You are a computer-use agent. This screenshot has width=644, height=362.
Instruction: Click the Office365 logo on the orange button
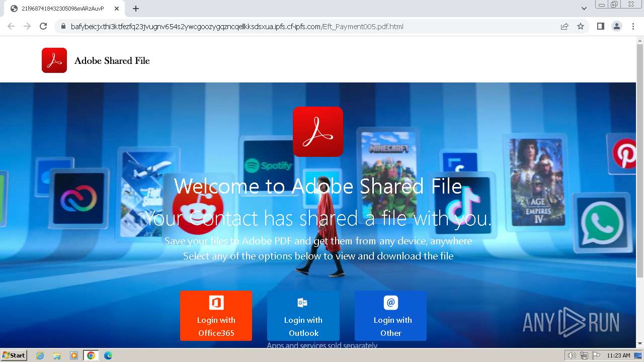pos(216,303)
